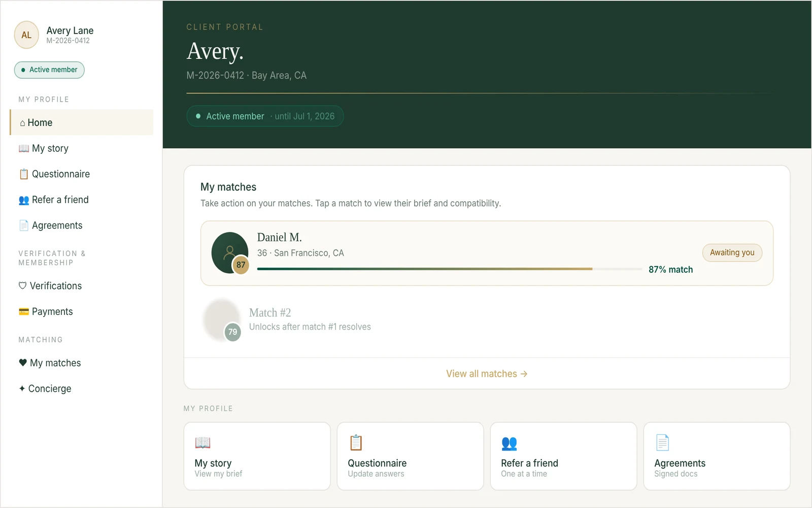The height and width of the screenshot is (508, 812).
Task: Click the Home house icon in sidebar
Action: point(22,123)
